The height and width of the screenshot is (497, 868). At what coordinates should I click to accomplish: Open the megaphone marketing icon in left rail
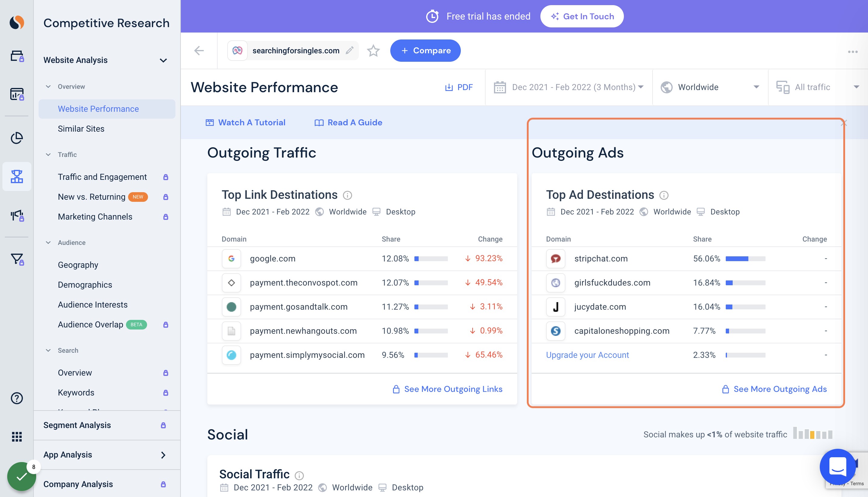point(17,215)
